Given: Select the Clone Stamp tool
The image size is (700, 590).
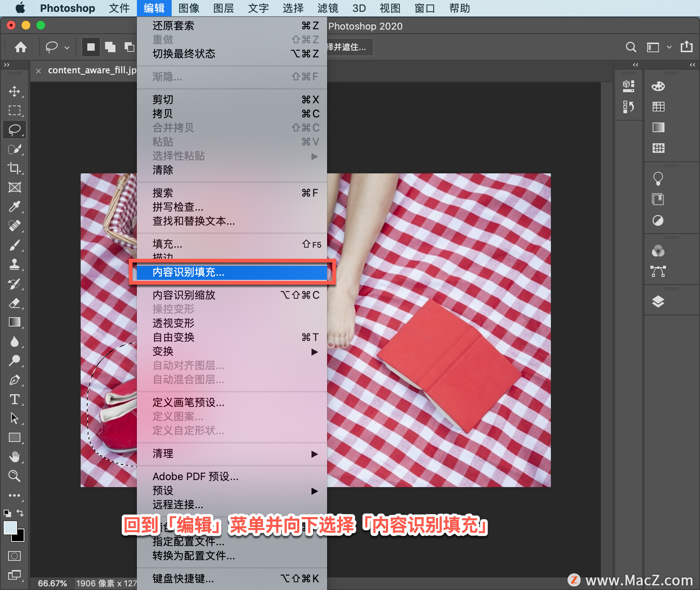Looking at the screenshot, I should [x=14, y=264].
